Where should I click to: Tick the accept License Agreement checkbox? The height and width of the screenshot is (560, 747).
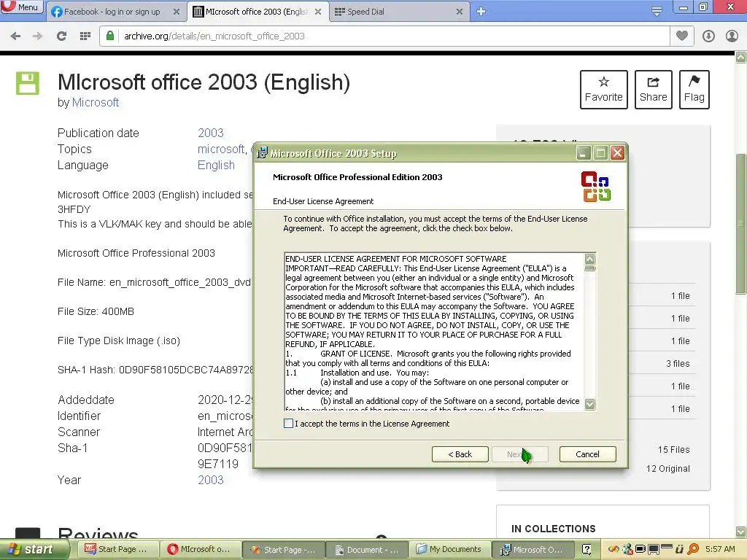pos(288,424)
